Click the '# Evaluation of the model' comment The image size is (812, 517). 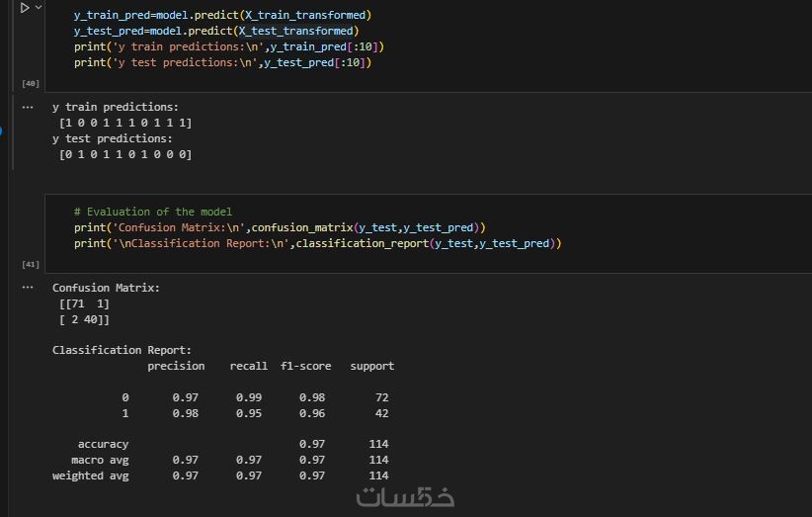[152, 212]
